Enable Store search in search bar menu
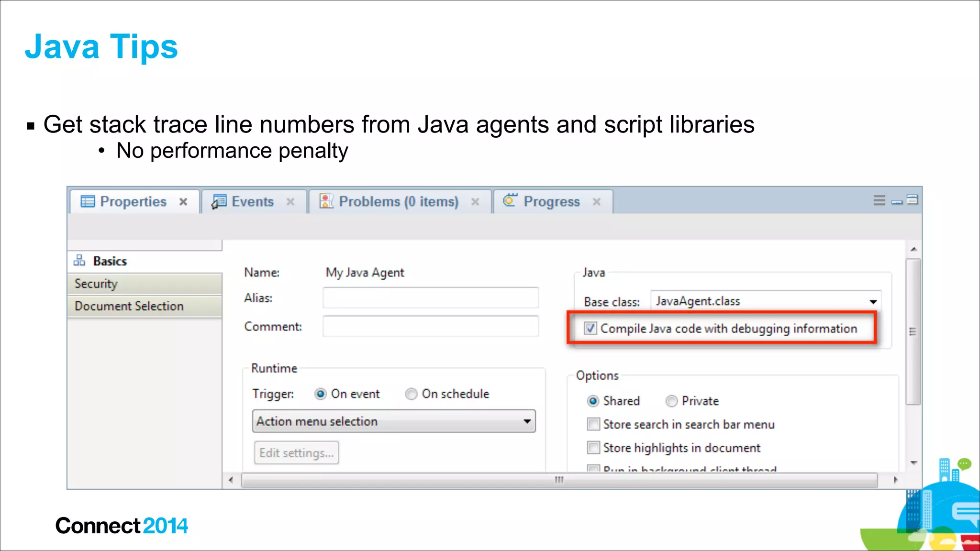The width and height of the screenshot is (980, 551). click(x=593, y=424)
